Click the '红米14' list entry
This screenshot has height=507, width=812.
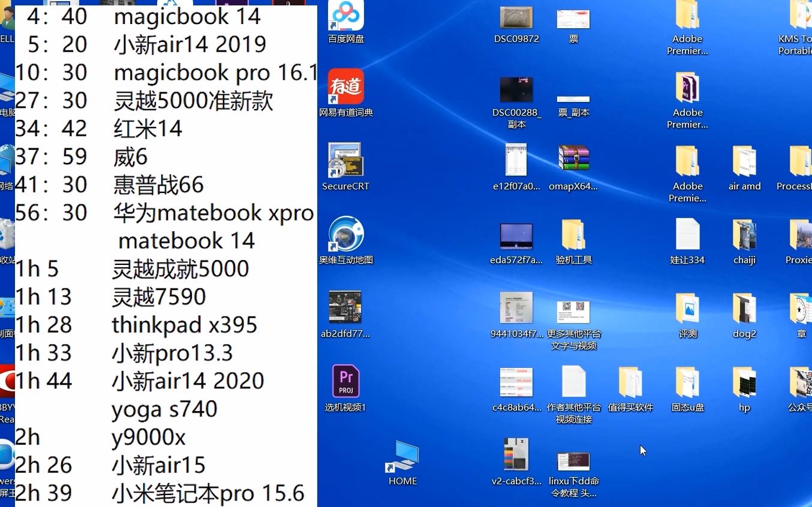(148, 129)
